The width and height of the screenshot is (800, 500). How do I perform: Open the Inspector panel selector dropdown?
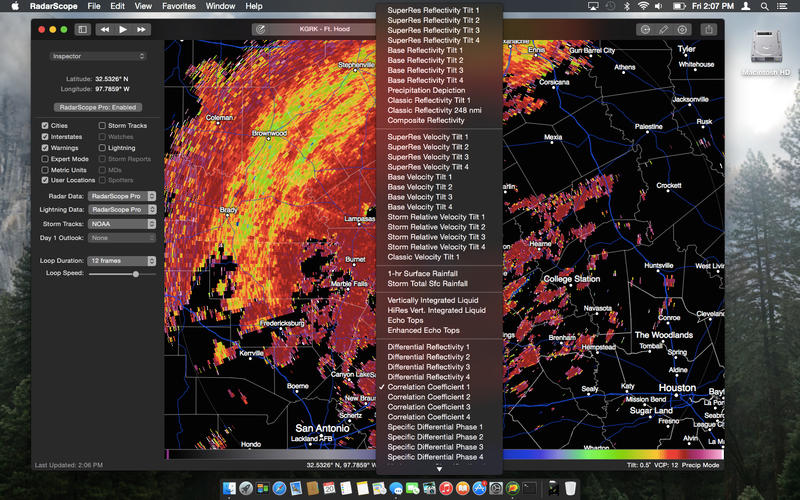point(98,56)
